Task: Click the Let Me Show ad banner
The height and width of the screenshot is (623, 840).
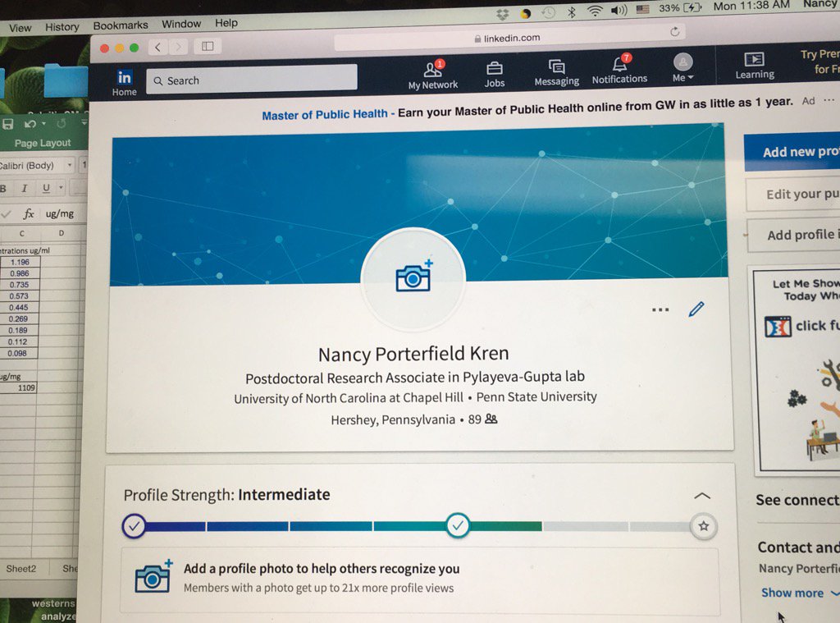Action: click(797, 370)
